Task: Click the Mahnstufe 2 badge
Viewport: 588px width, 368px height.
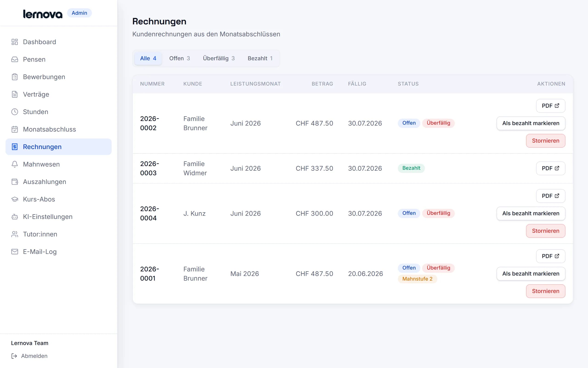Action: (x=417, y=279)
